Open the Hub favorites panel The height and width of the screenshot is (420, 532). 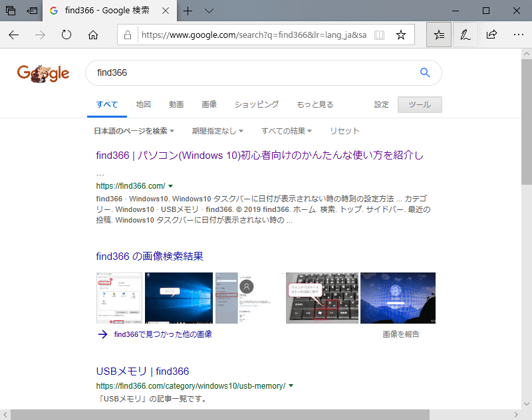coord(438,35)
